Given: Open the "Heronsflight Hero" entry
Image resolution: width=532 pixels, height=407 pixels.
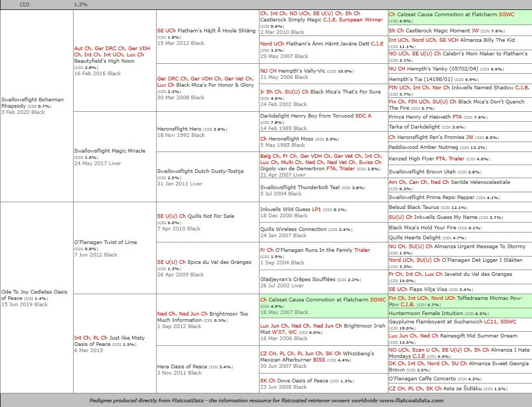Looking at the screenshot, I should pos(179,129).
